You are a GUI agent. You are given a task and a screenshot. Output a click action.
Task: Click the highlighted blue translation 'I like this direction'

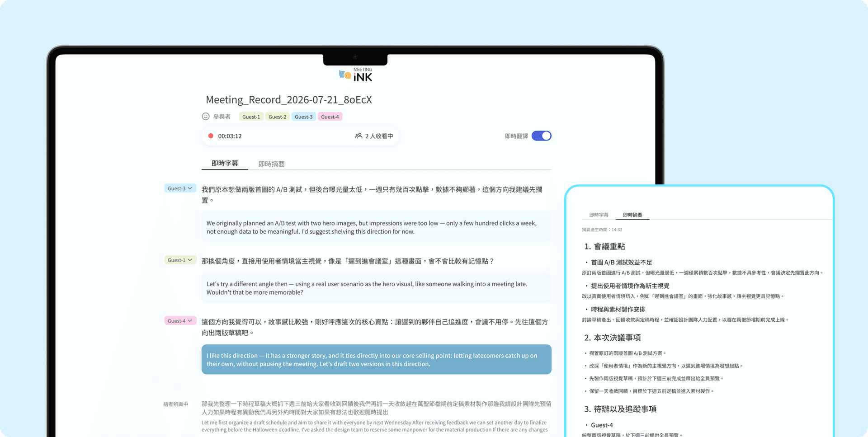point(377,359)
